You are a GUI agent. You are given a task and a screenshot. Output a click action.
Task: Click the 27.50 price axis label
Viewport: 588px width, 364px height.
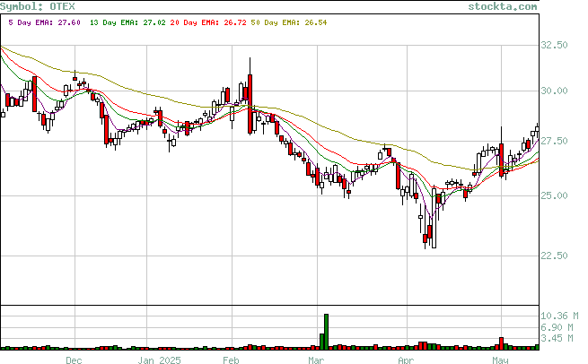(x=554, y=141)
